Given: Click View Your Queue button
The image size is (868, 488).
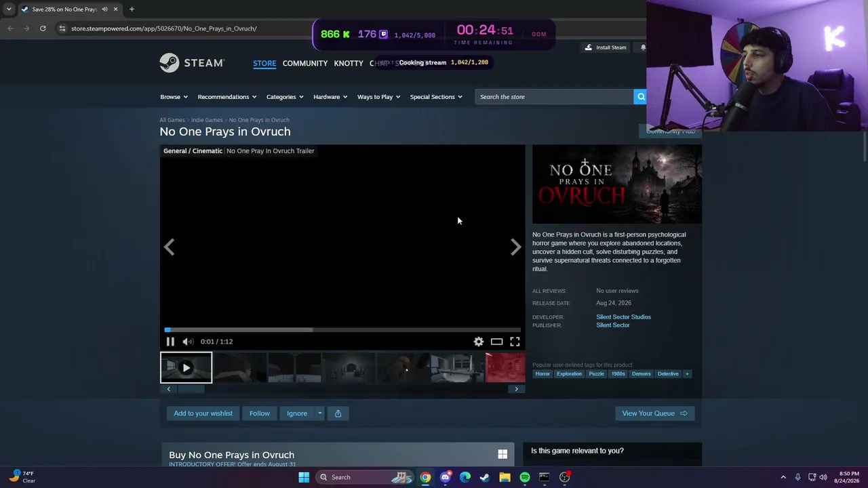Looking at the screenshot, I should (655, 413).
